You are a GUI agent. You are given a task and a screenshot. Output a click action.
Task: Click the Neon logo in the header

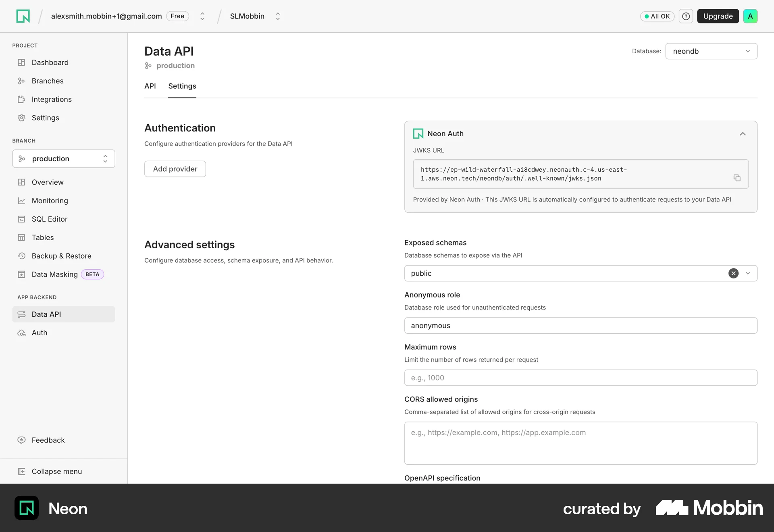click(x=23, y=16)
